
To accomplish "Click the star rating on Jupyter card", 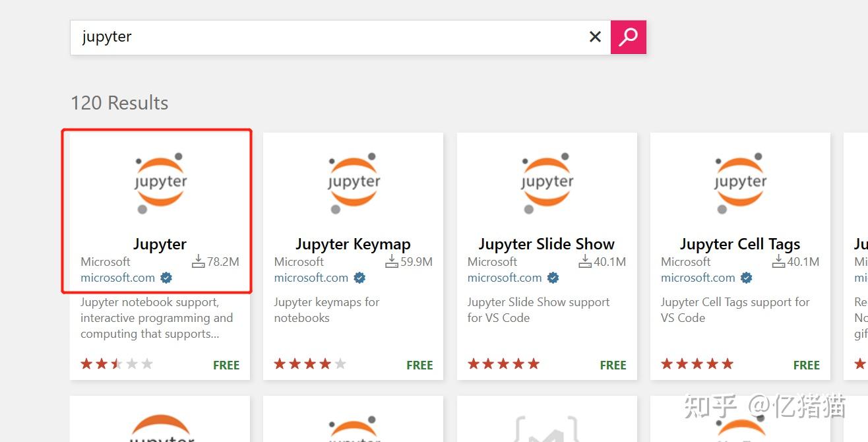I will tap(117, 363).
